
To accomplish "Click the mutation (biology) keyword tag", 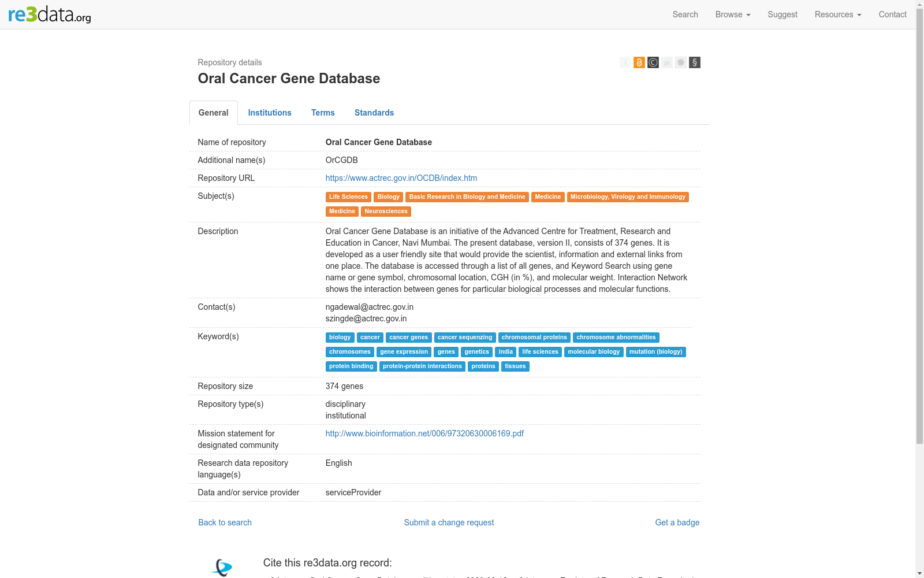I will [656, 352].
